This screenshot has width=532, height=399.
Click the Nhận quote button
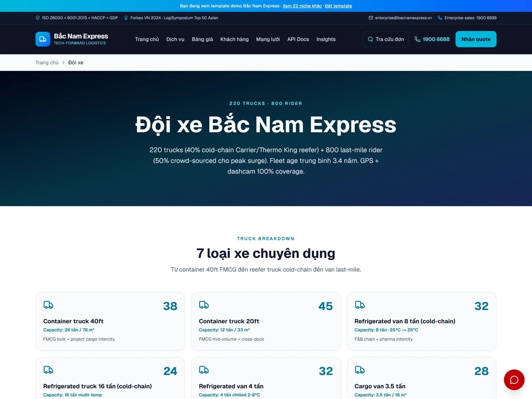pyautogui.click(x=476, y=39)
